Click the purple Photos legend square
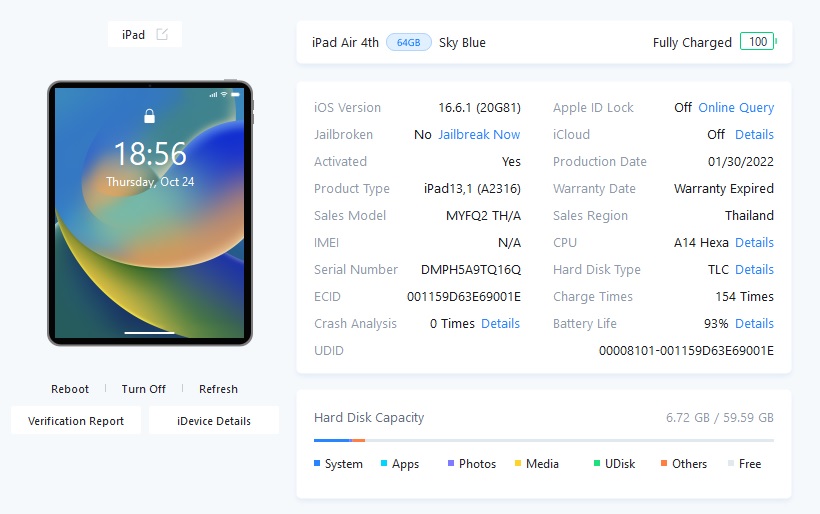This screenshot has width=820, height=514. click(x=451, y=463)
